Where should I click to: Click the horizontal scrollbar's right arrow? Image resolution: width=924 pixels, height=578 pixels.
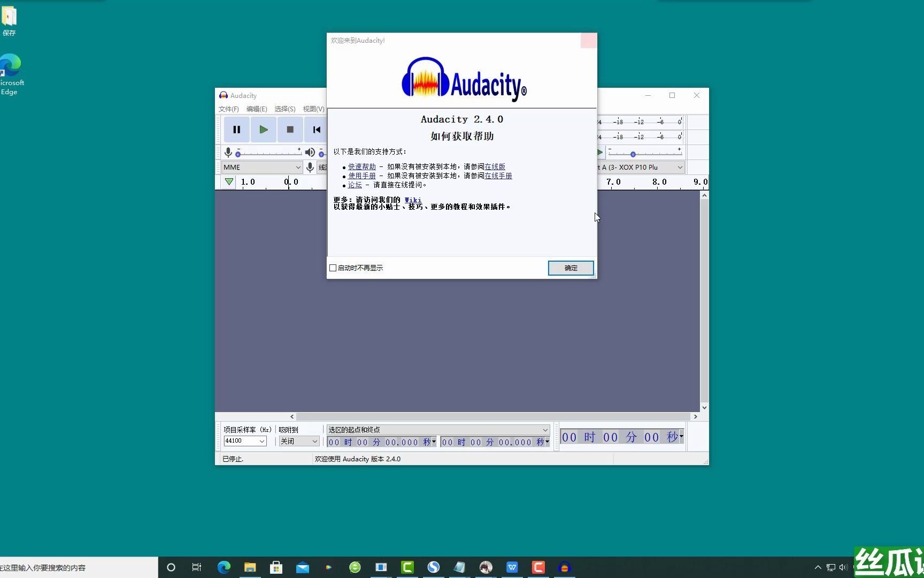pyautogui.click(x=695, y=416)
